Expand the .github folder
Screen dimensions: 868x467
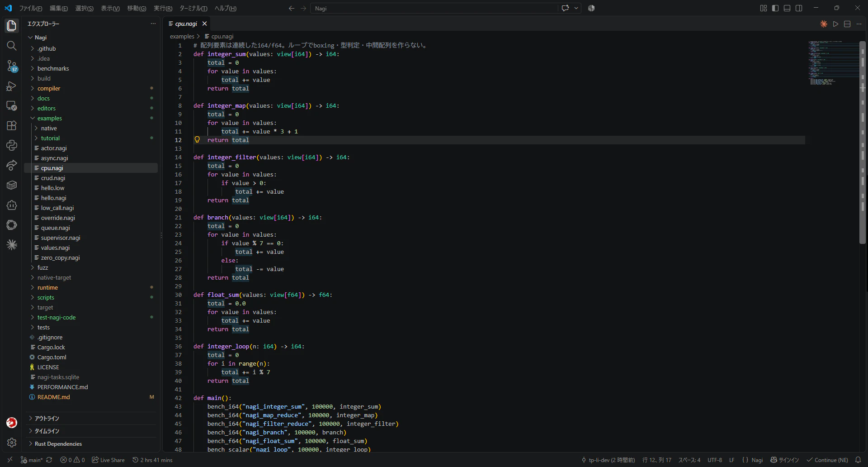pyautogui.click(x=91, y=48)
